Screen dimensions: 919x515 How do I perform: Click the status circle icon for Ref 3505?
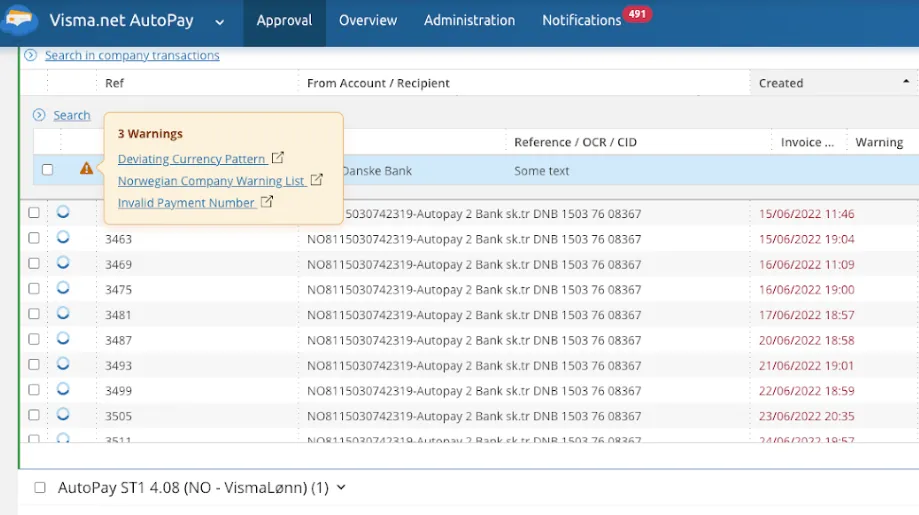(x=63, y=414)
